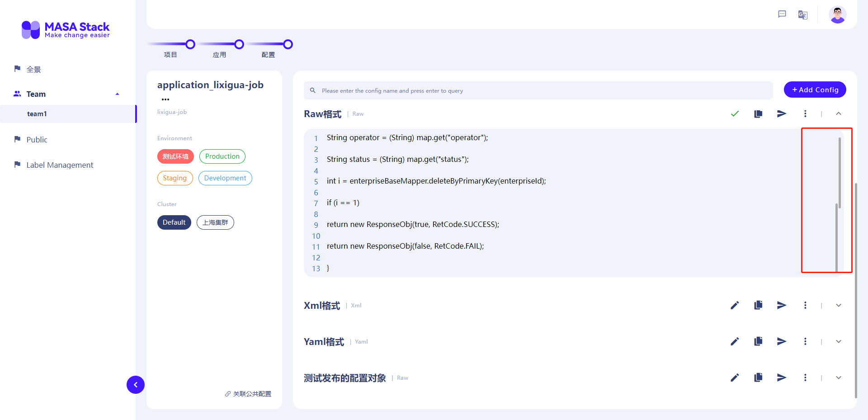Viewport: 868px width, 420px height.
Task: Select the Production environment tag
Action: [x=222, y=156]
